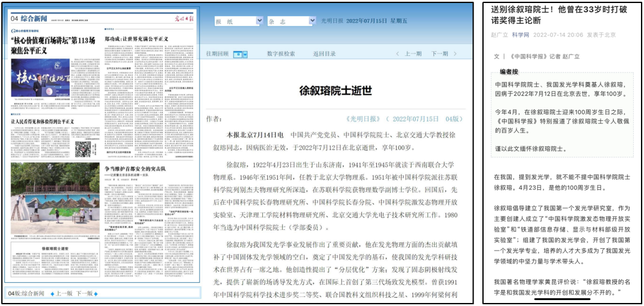Expand the small arrow beside the calendar icon

[x=245, y=54]
